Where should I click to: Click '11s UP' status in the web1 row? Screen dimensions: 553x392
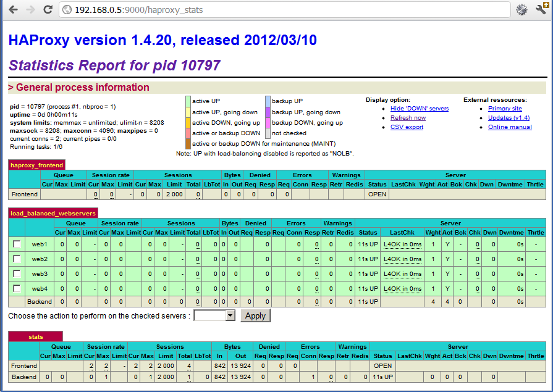click(x=368, y=244)
